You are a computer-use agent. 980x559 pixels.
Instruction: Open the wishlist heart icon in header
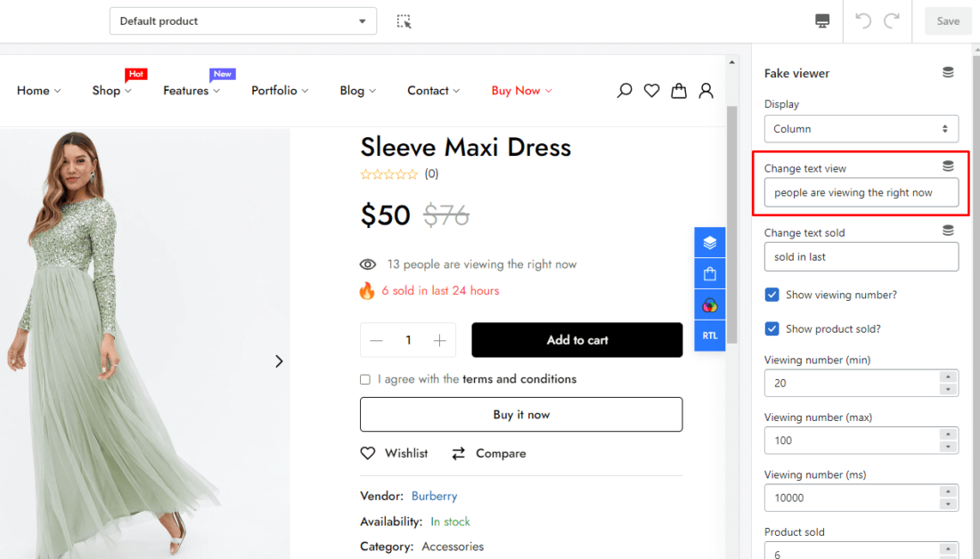[651, 90]
